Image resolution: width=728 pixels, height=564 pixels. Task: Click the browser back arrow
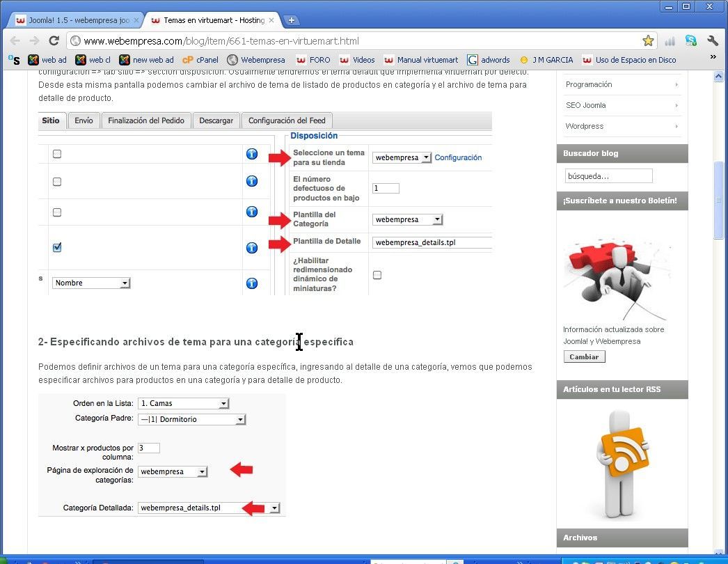[x=15, y=41]
